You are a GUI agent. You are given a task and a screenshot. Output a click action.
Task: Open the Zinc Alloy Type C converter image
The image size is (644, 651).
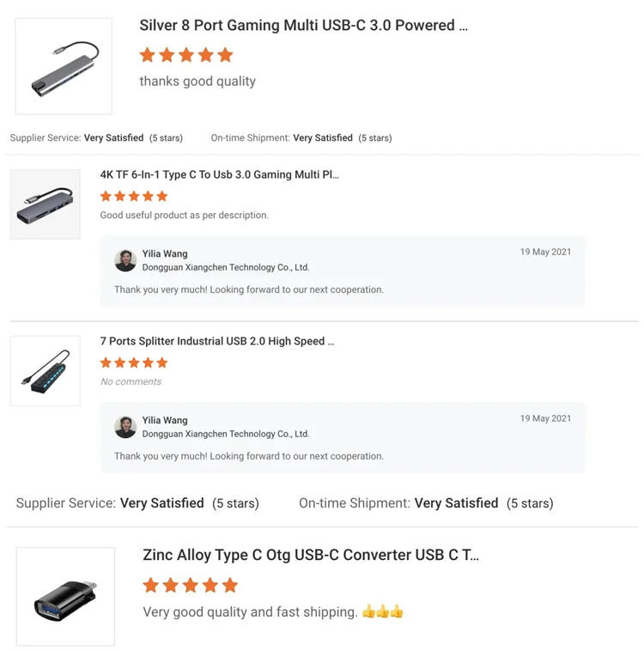pyautogui.click(x=65, y=596)
